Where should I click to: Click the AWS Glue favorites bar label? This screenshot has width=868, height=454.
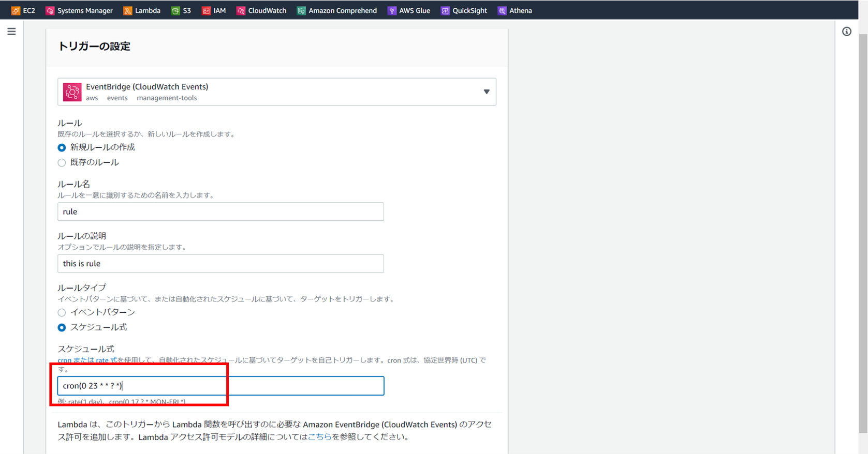(x=415, y=10)
